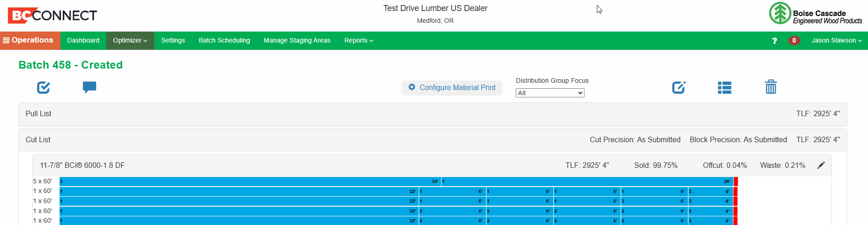Click the Block Precision: As Submitted text
The image size is (868, 225).
tap(738, 140)
